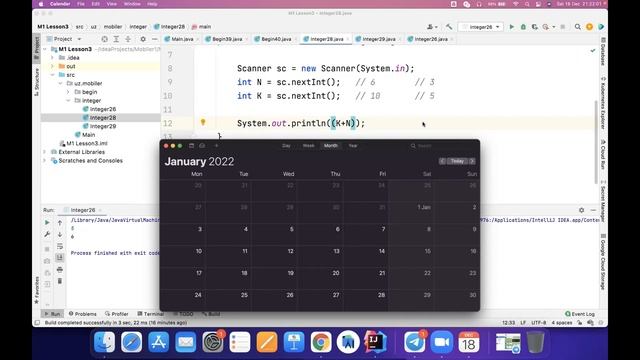Open Project panel settings gear
Image resolution: width=640 pixels, height=360 pixels.
click(143, 39)
